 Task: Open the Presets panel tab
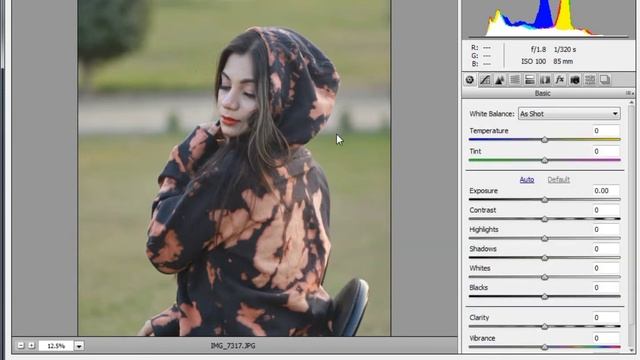[590, 80]
